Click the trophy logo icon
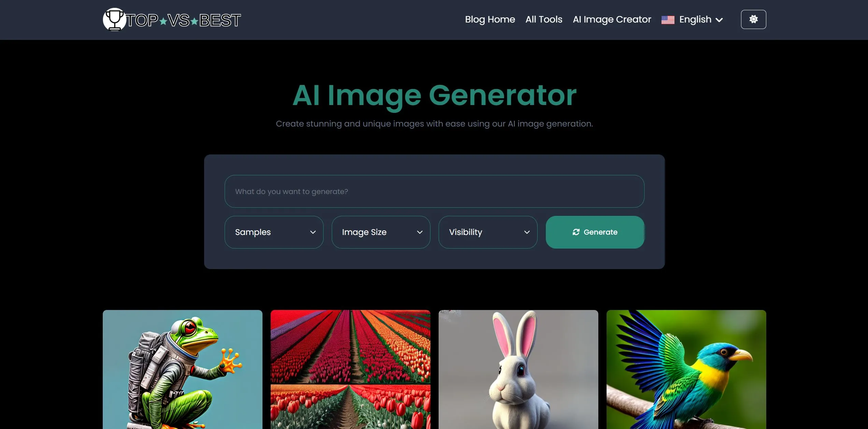The image size is (868, 429). [114, 19]
